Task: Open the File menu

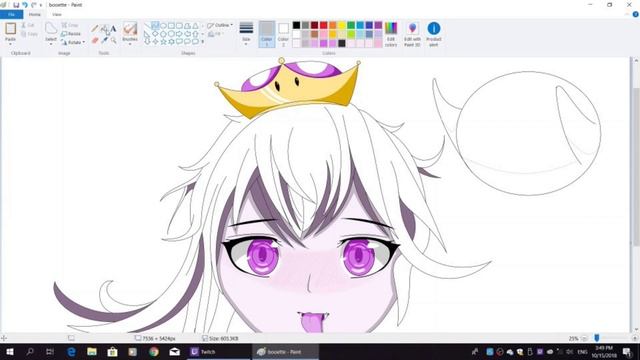Action: (11, 14)
